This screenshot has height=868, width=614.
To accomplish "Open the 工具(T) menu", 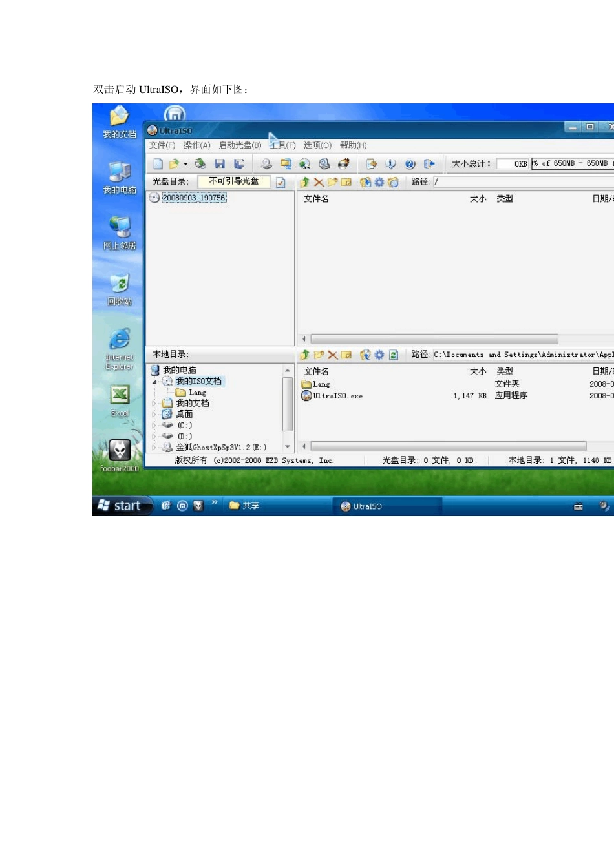I will 283,145.
